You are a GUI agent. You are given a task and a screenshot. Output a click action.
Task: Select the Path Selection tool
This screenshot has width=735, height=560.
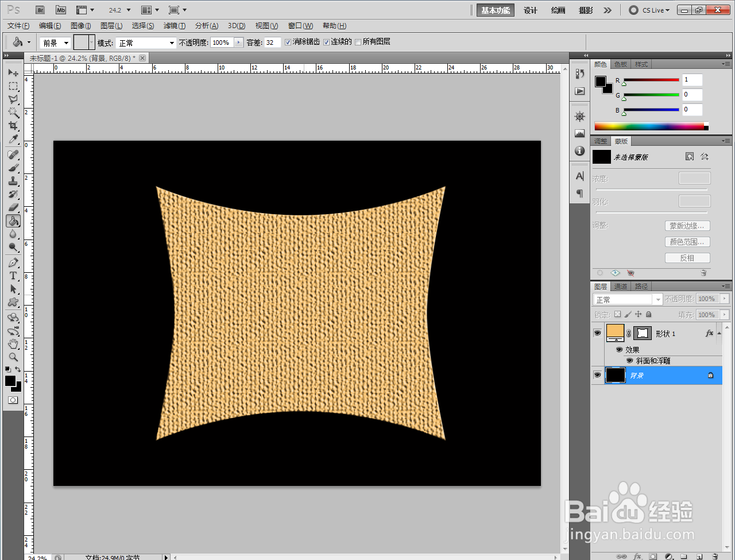pyautogui.click(x=13, y=289)
